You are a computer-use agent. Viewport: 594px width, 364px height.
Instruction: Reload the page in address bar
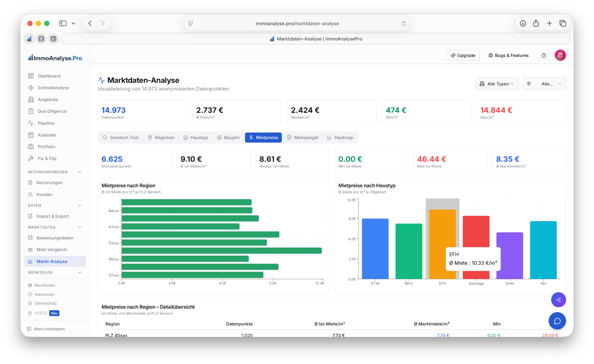click(404, 23)
